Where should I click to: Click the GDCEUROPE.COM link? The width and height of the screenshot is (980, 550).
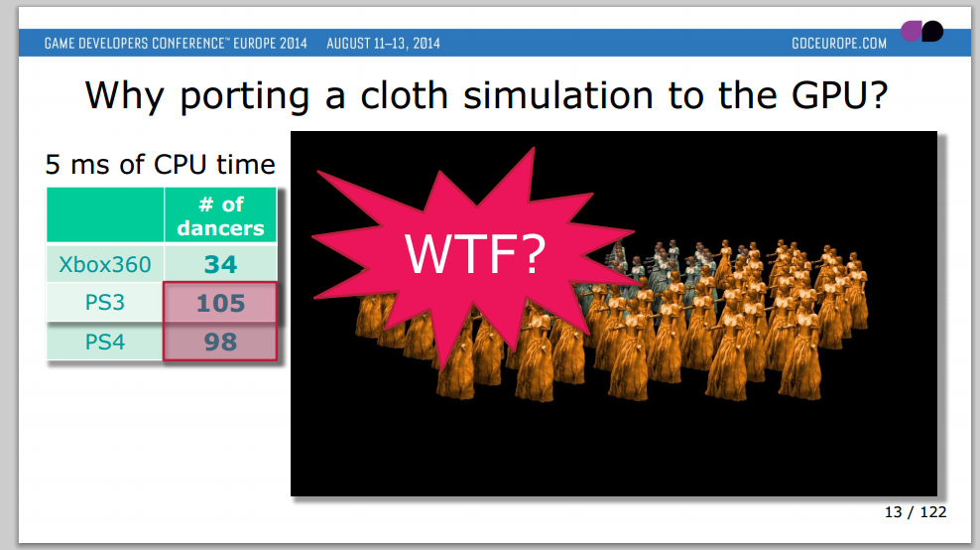click(x=839, y=43)
